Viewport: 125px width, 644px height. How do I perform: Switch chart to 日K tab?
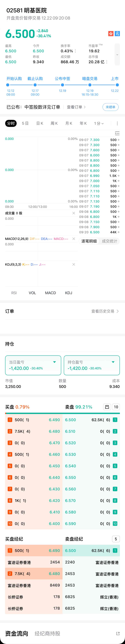pyautogui.click(x=40, y=123)
